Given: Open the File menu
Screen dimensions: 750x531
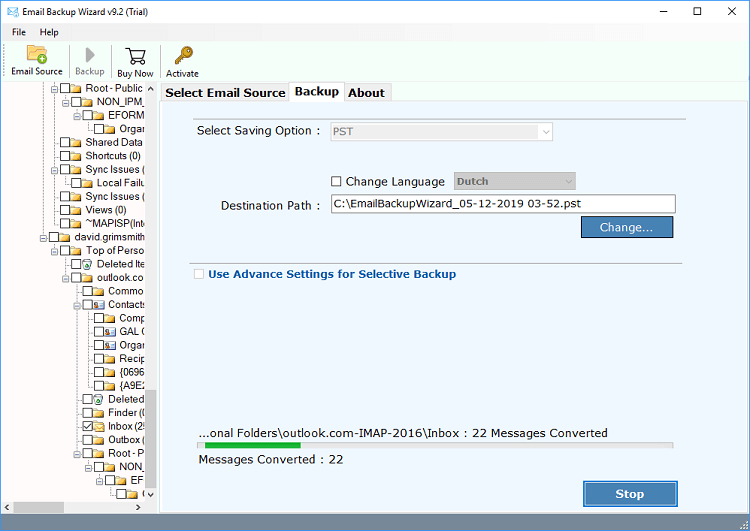Looking at the screenshot, I should [x=19, y=32].
